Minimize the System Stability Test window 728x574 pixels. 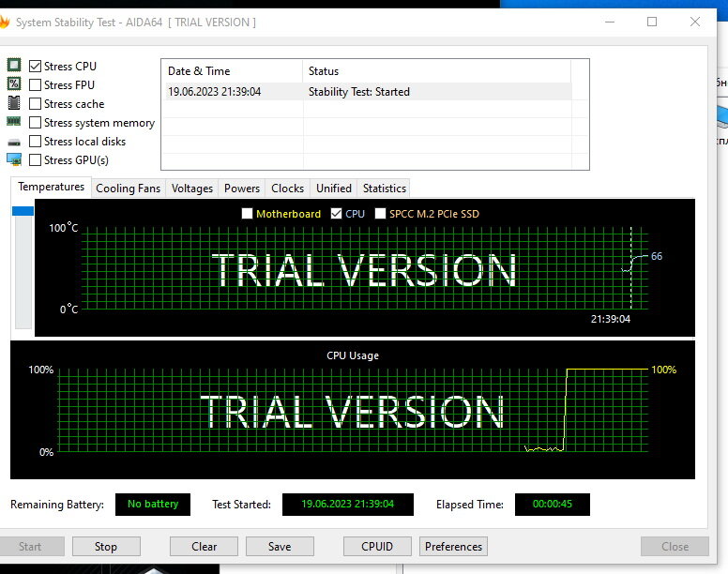pos(610,22)
